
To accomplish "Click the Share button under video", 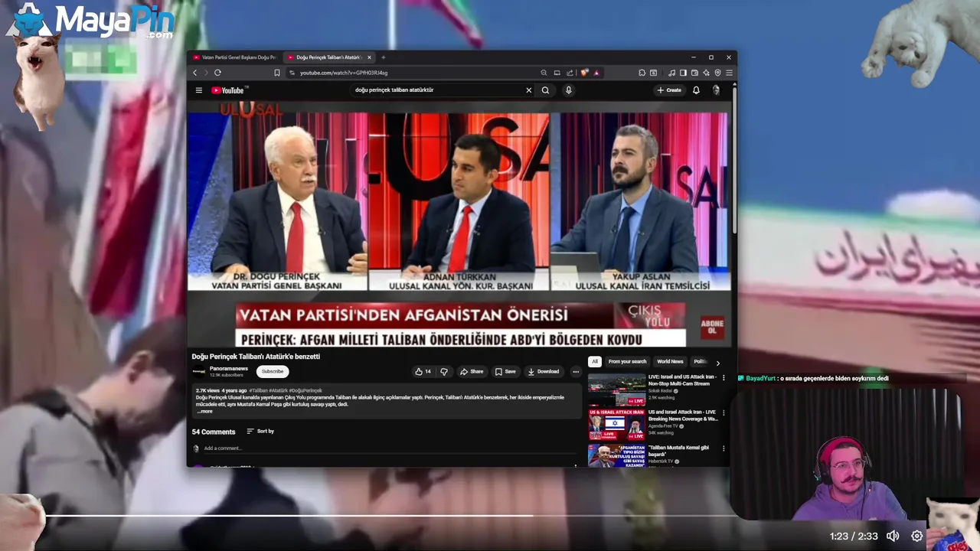I will pos(472,372).
